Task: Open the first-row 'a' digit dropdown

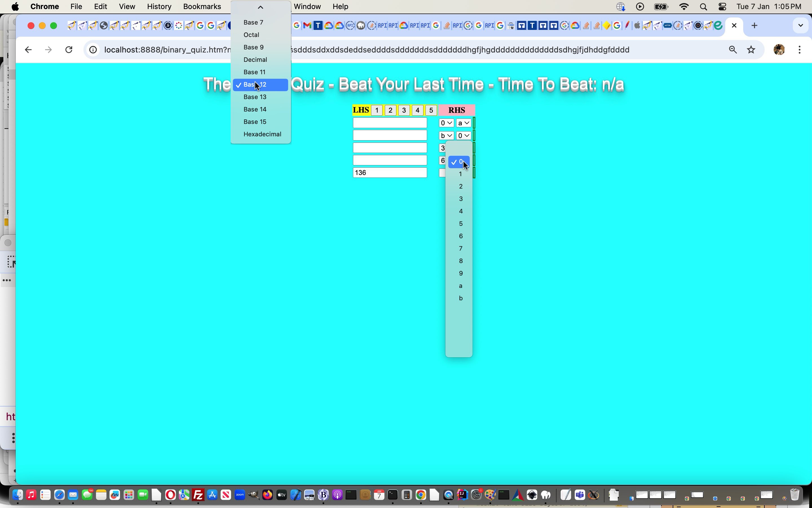Action: (464, 123)
